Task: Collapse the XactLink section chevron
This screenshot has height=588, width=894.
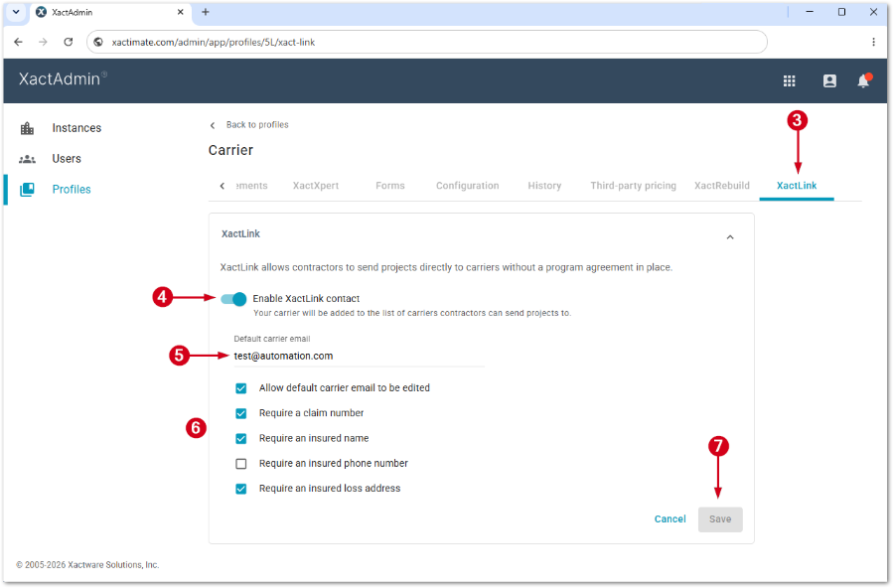Action: coord(730,237)
